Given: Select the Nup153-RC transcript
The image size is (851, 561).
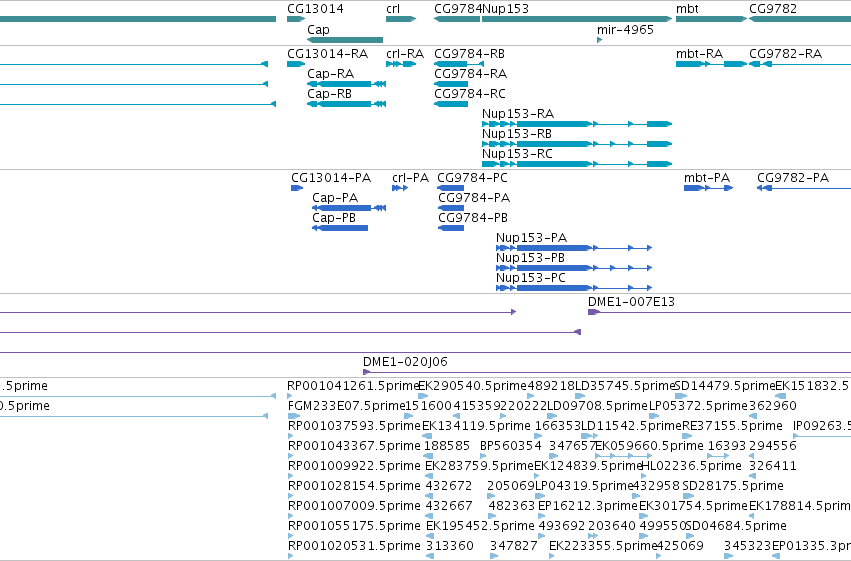Looking at the screenshot, I should point(577,164).
